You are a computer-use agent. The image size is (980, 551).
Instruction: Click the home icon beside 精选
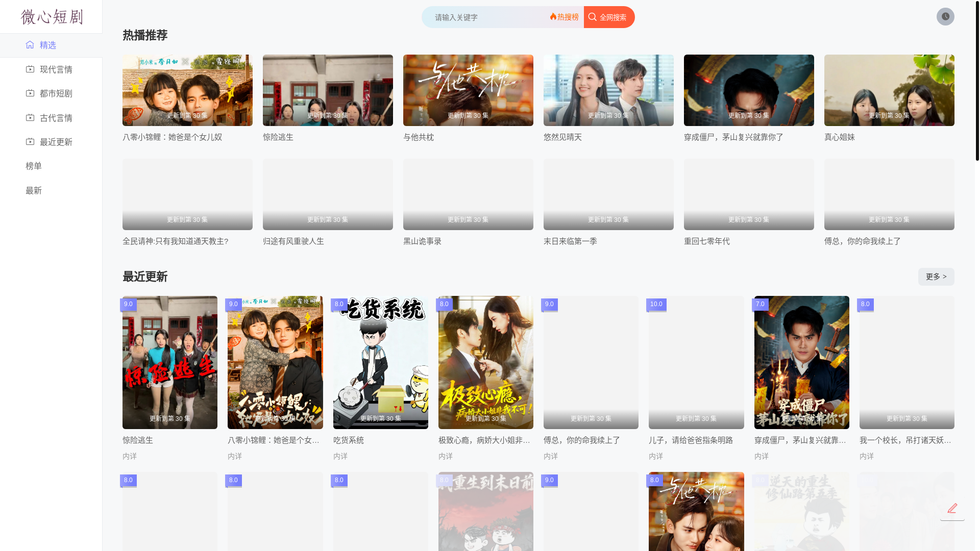[x=30, y=45]
